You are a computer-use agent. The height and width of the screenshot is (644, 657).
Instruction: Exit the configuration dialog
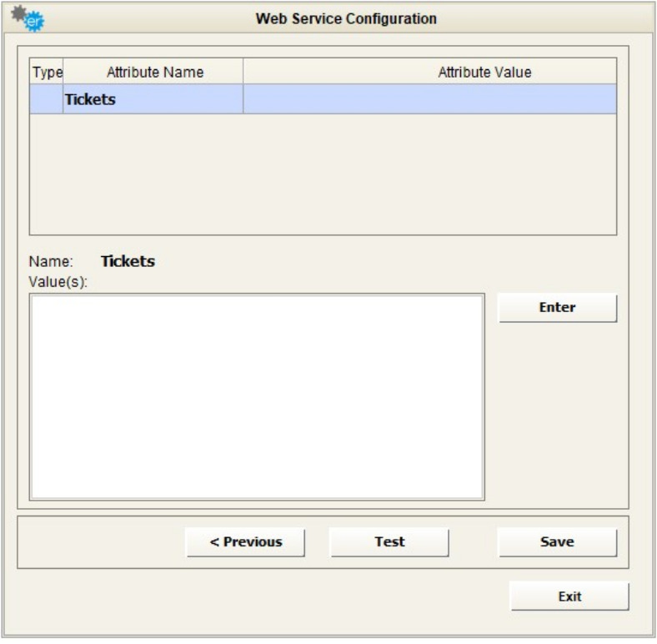[x=569, y=596]
